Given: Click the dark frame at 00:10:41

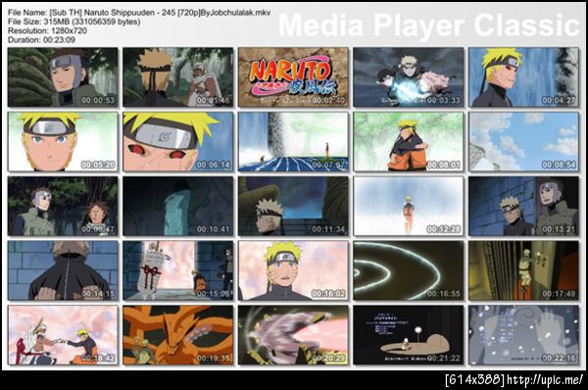Looking at the screenshot, I should (x=177, y=206).
